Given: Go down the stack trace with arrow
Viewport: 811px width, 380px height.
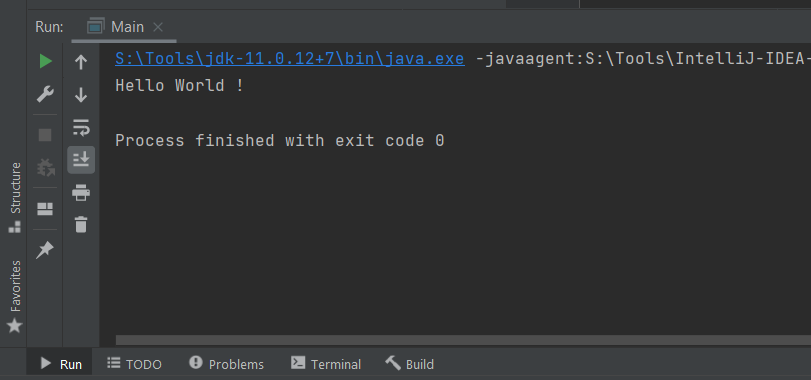Looking at the screenshot, I should (x=81, y=95).
